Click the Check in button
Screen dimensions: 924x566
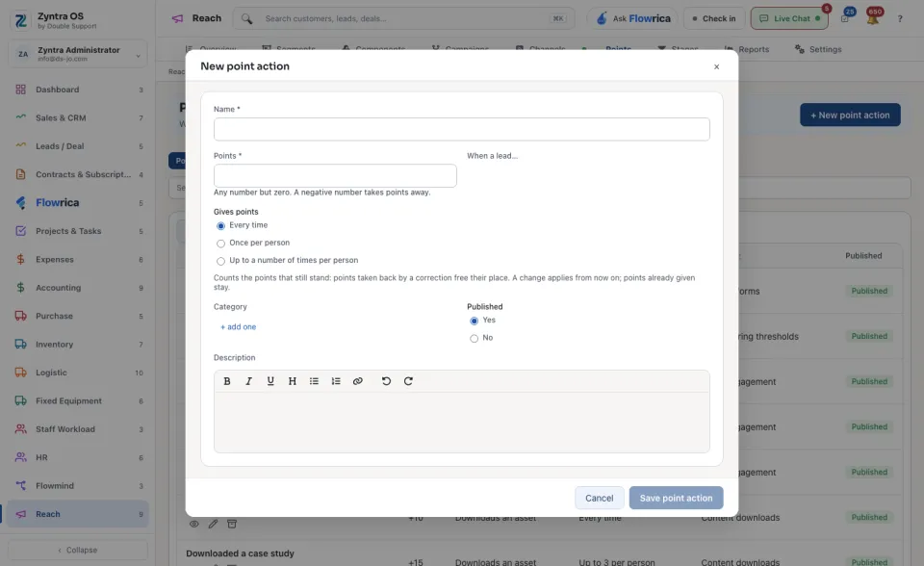coord(714,19)
